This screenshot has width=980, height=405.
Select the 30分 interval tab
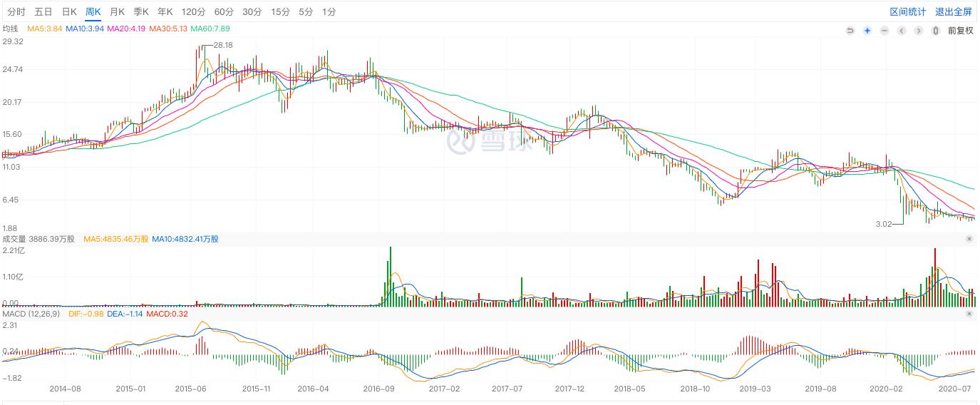[252, 12]
